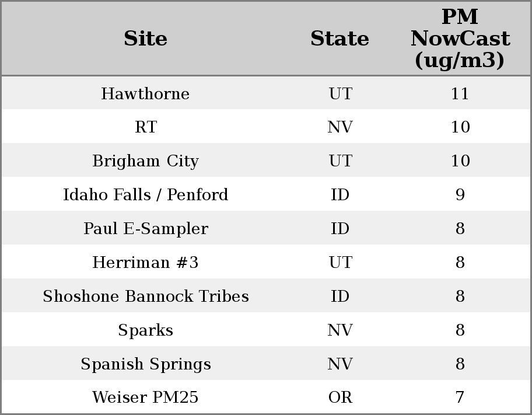
Task: Click the Paul E-Sampler site cell
Action: (145, 229)
